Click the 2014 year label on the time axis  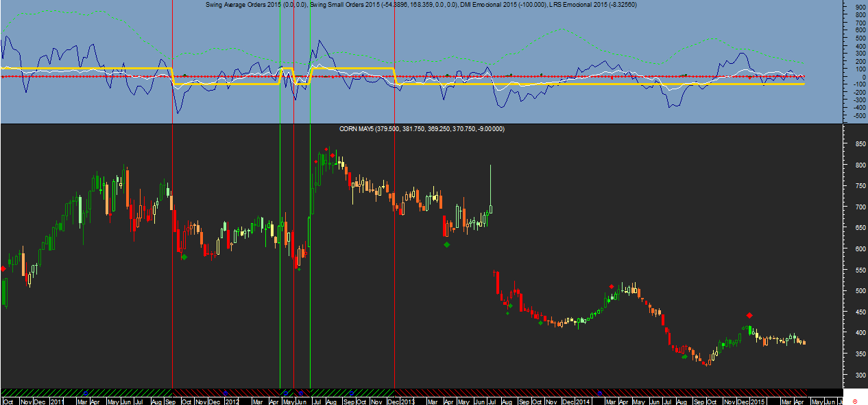pyautogui.click(x=583, y=401)
